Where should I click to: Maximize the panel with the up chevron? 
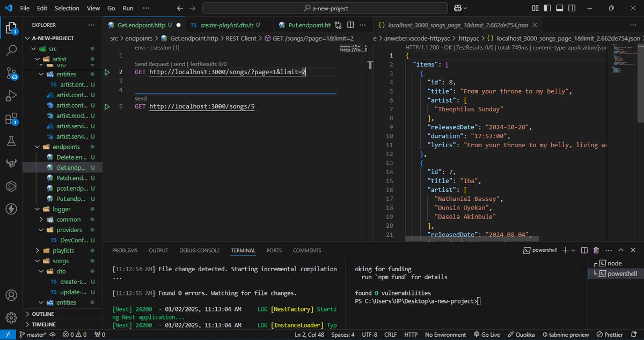coord(621,250)
